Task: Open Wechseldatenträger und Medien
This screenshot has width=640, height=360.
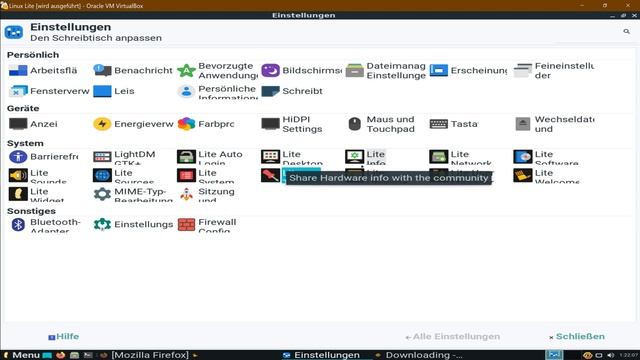Action: pos(554,124)
